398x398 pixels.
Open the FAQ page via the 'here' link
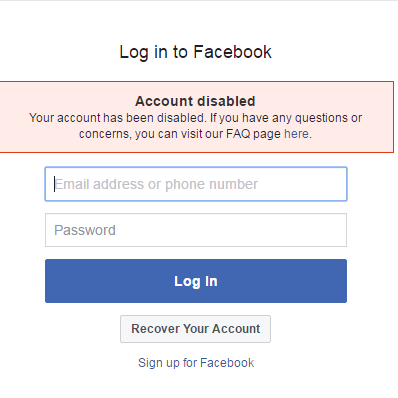pos(296,134)
